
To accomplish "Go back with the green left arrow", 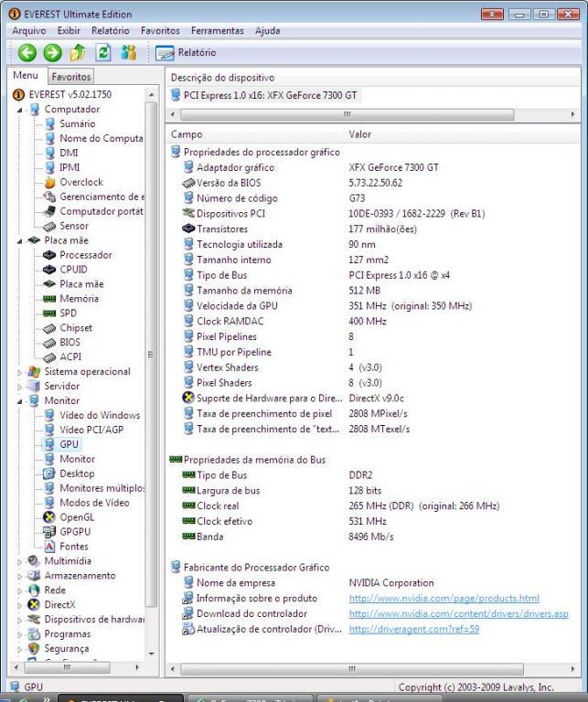I will (x=27, y=53).
